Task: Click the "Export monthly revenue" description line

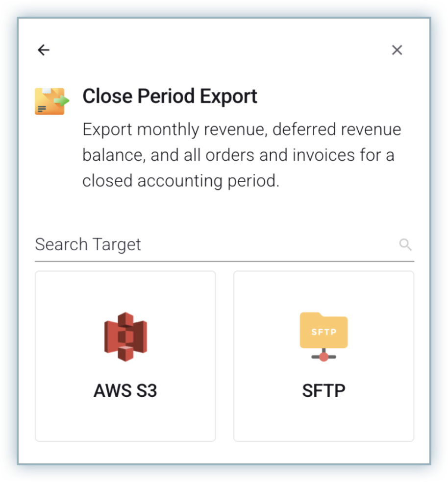Action: point(241,130)
